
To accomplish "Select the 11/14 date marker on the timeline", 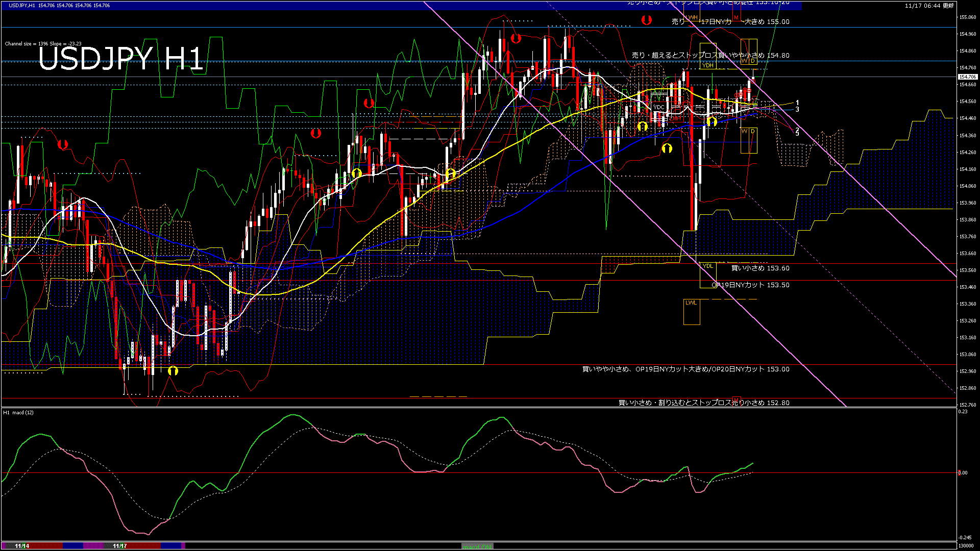I will 20,546.
